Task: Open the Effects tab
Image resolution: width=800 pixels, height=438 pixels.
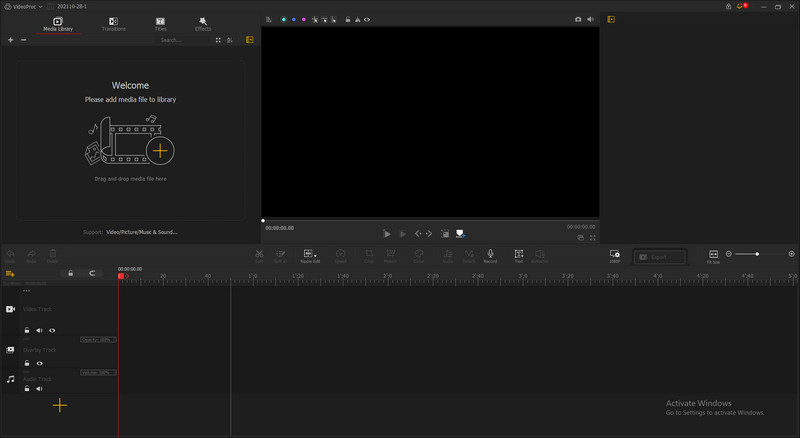Action: click(x=203, y=23)
